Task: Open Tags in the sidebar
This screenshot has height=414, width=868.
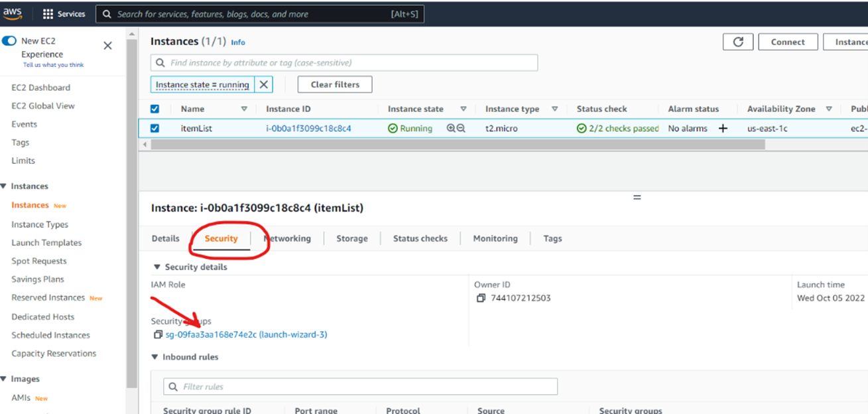Action: point(21,143)
